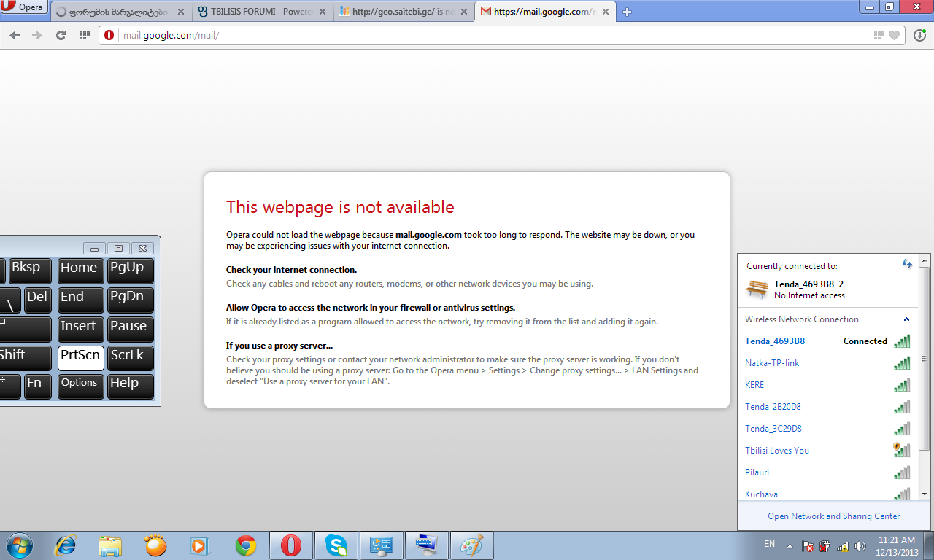Open the Opera main menu button
The image size is (934, 560).
coord(24,8)
